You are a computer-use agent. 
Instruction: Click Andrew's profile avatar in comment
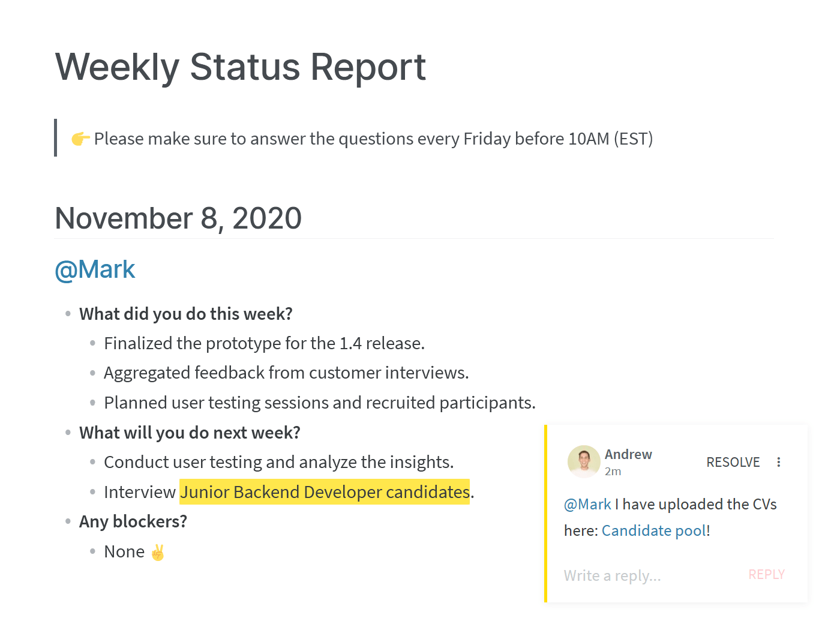[584, 461]
